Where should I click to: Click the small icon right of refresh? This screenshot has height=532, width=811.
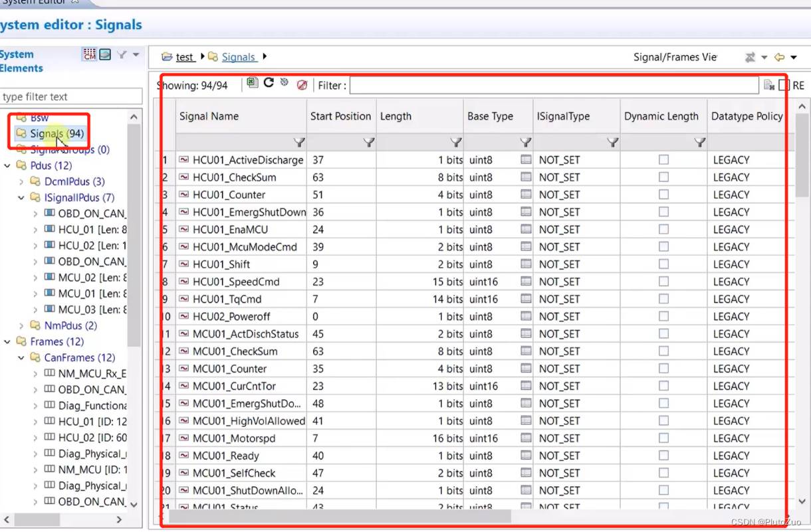285,83
